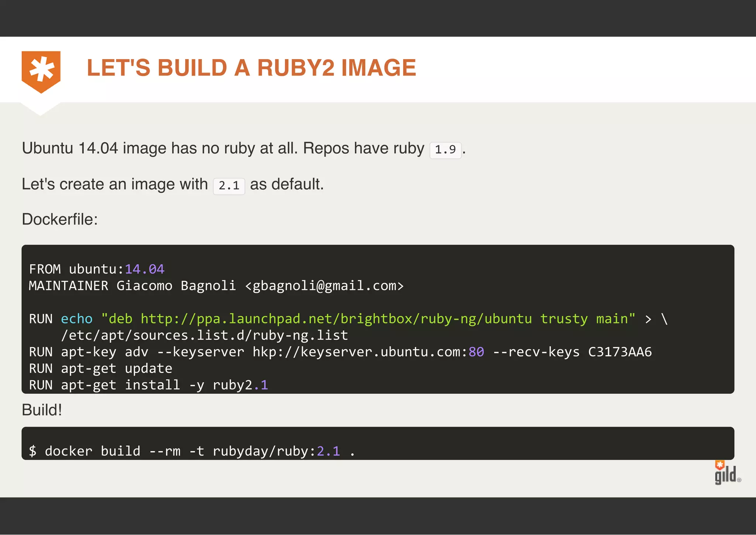
Task: Click the orange asterisk badge icon
Action: [41, 72]
